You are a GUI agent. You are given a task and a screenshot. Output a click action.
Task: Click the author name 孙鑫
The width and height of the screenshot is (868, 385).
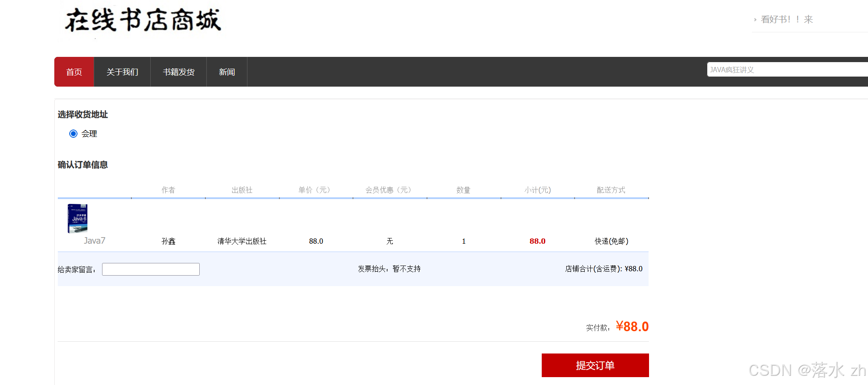(168, 241)
